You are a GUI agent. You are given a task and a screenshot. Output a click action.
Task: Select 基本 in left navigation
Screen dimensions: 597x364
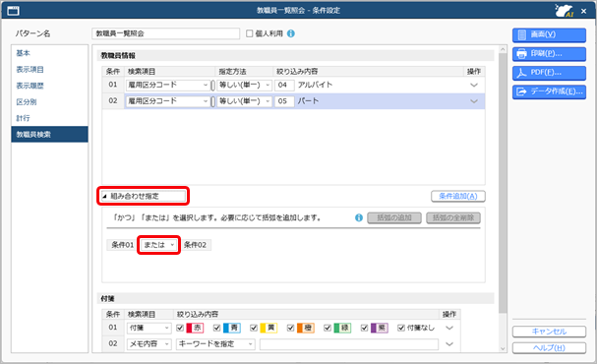point(49,53)
